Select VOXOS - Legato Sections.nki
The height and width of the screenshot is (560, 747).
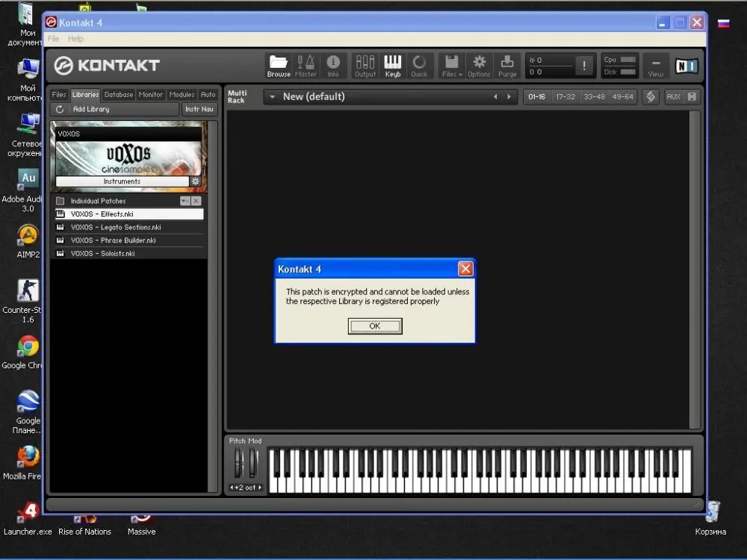click(129, 227)
